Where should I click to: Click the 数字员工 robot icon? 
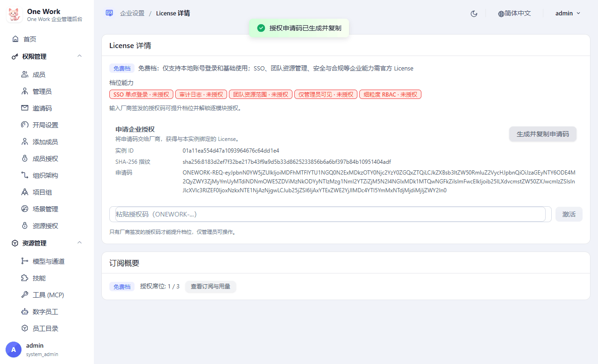tap(25, 312)
